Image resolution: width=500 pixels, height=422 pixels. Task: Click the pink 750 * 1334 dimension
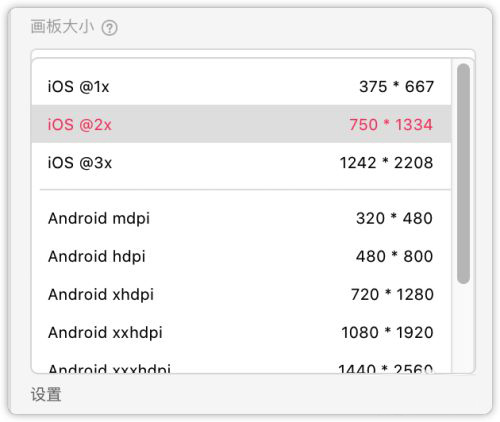pos(391,124)
